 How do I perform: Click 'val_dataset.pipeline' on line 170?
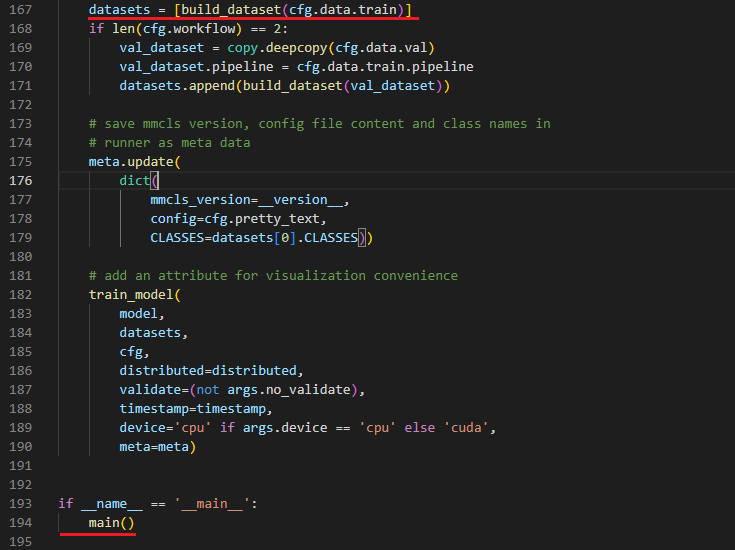(196, 67)
